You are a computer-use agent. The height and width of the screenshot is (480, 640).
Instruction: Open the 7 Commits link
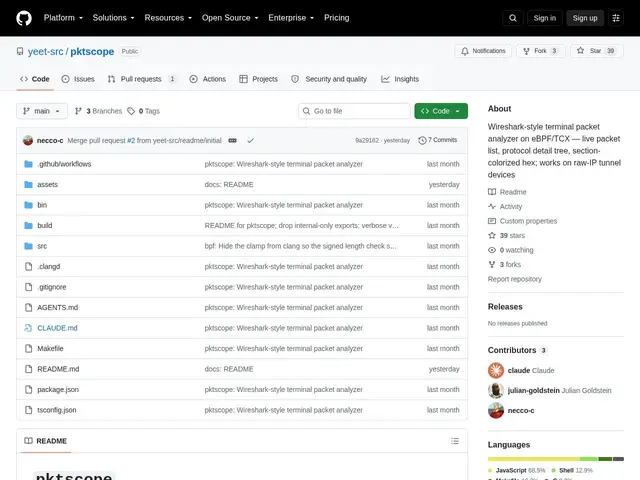[x=438, y=140]
